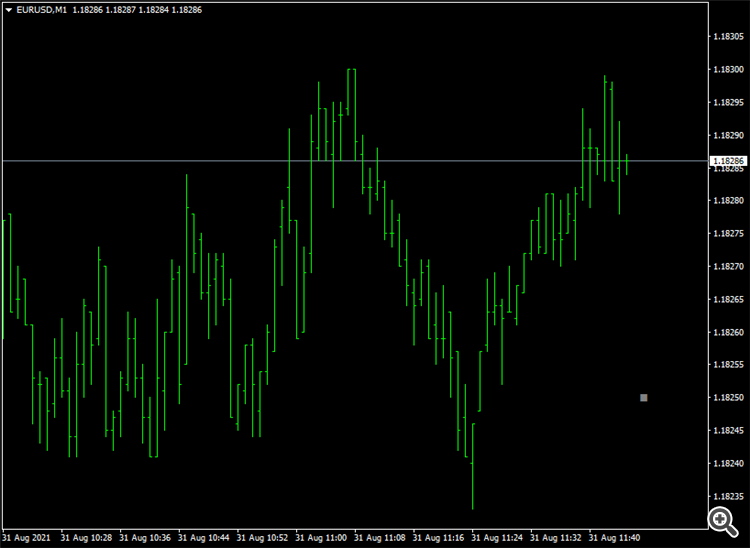Viewport: 750px width, 548px height.
Task: Click the 31 Aug 11:16 time label
Action: 439,538
